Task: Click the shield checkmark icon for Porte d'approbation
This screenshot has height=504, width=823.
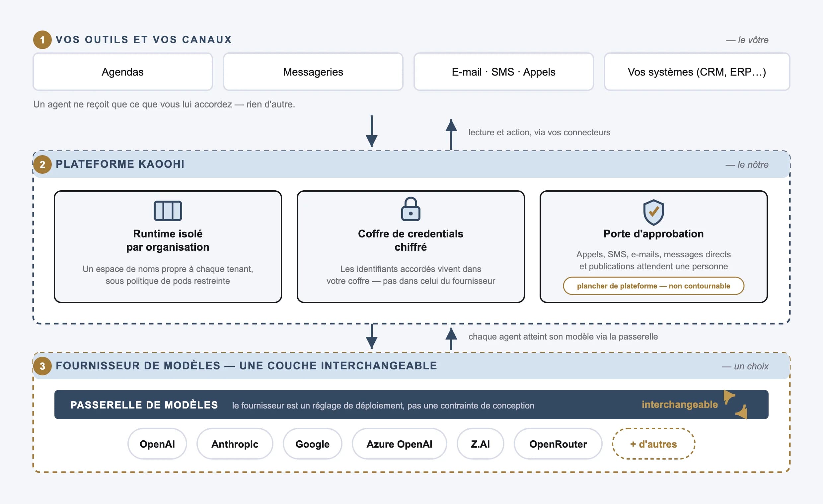Action: [x=653, y=212]
